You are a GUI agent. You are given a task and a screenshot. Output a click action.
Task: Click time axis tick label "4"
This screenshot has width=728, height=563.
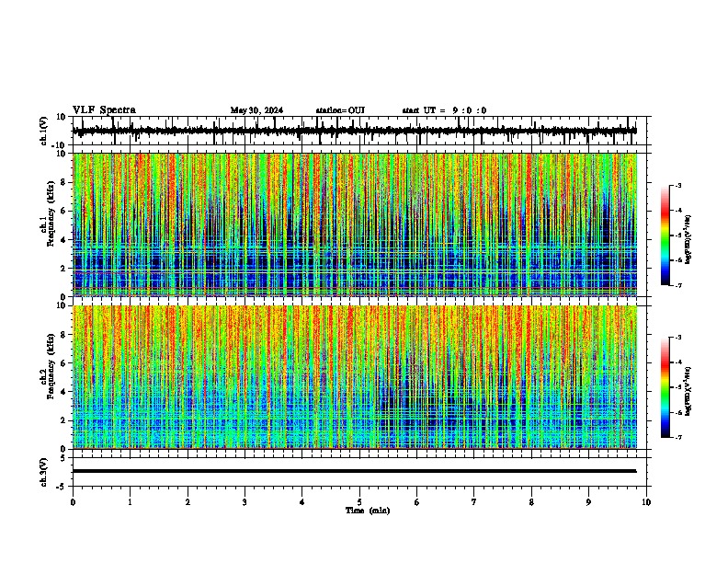[x=302, y=502]
